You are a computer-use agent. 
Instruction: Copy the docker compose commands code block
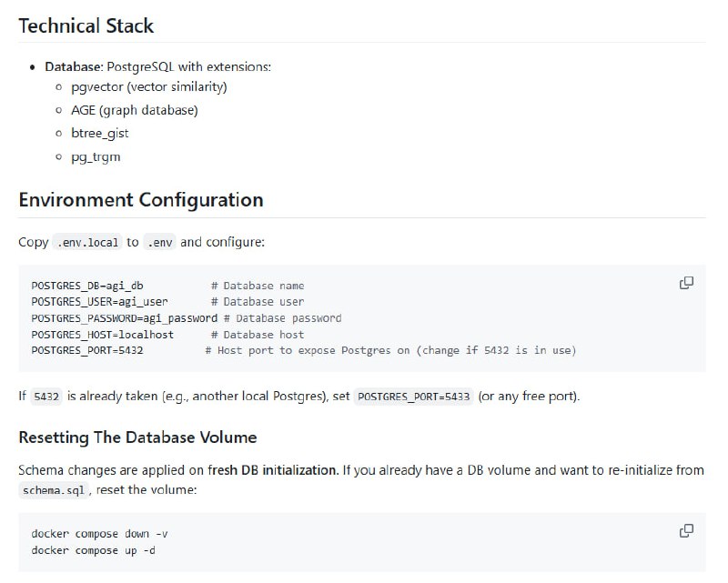686,530
